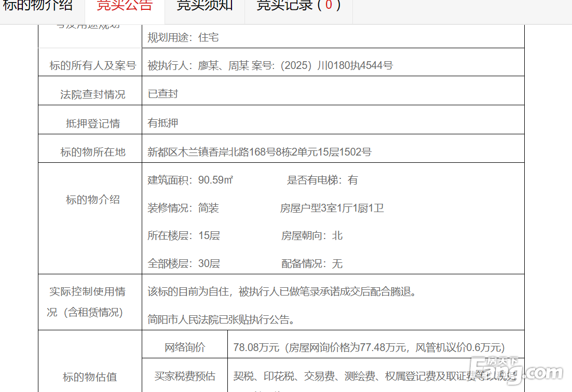Click the 简阳市人民法院 execution notice line
Image resolution: width=572 pixels, height=392 pixels.
coord(222,319)
